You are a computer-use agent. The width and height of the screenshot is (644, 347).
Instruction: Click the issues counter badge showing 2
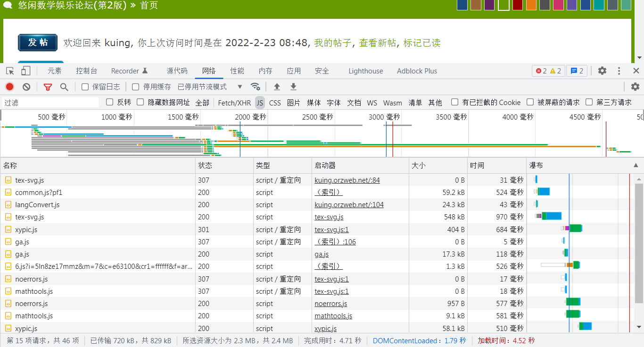pyautogui.click(x=577, y=71)
